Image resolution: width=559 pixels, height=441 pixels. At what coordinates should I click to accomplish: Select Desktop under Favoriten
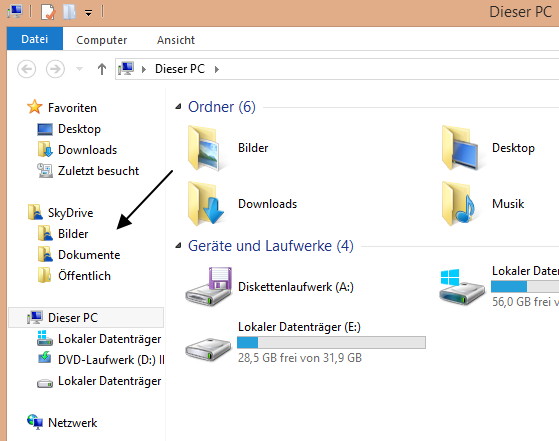point(79,129)
